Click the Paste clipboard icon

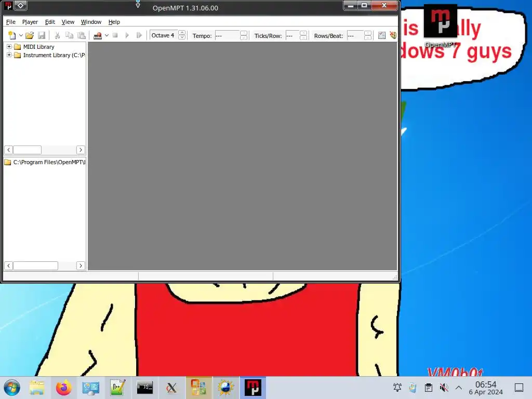[x=82, y=35]
